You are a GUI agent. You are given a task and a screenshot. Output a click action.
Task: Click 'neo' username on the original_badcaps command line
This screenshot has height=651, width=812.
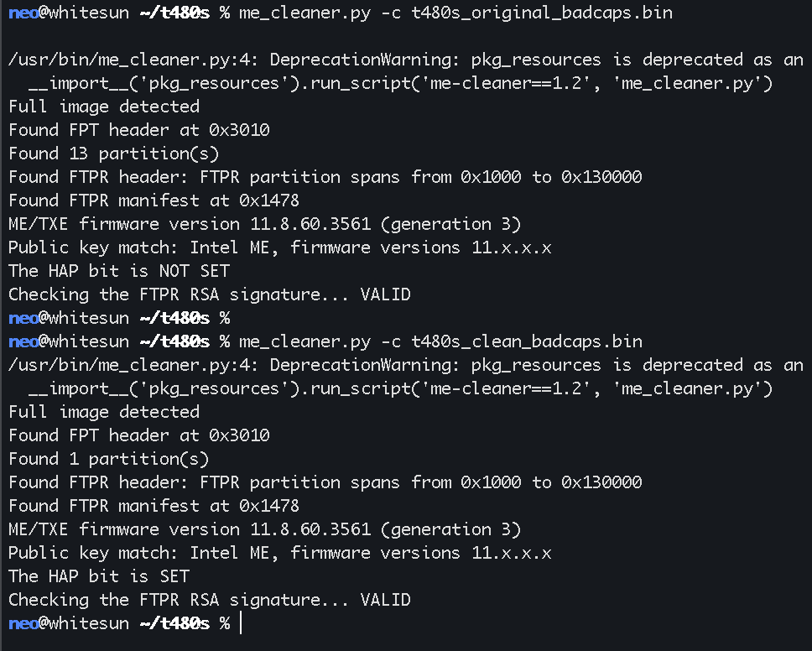(x=23, y=13)
